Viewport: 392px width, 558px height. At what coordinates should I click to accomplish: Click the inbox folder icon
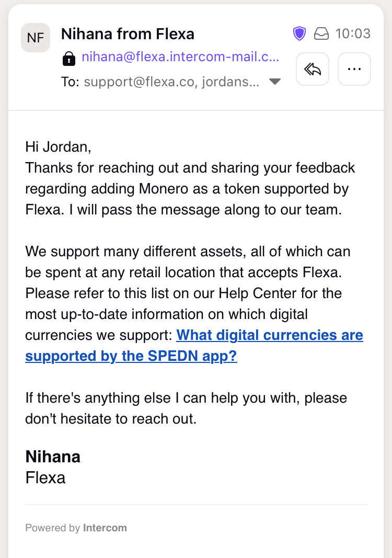(x=321, y=34)
